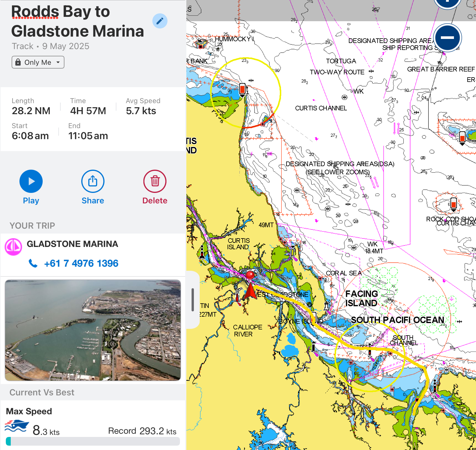
Task: Call Gladstone Marina phone number
Action: coord(81,263)
